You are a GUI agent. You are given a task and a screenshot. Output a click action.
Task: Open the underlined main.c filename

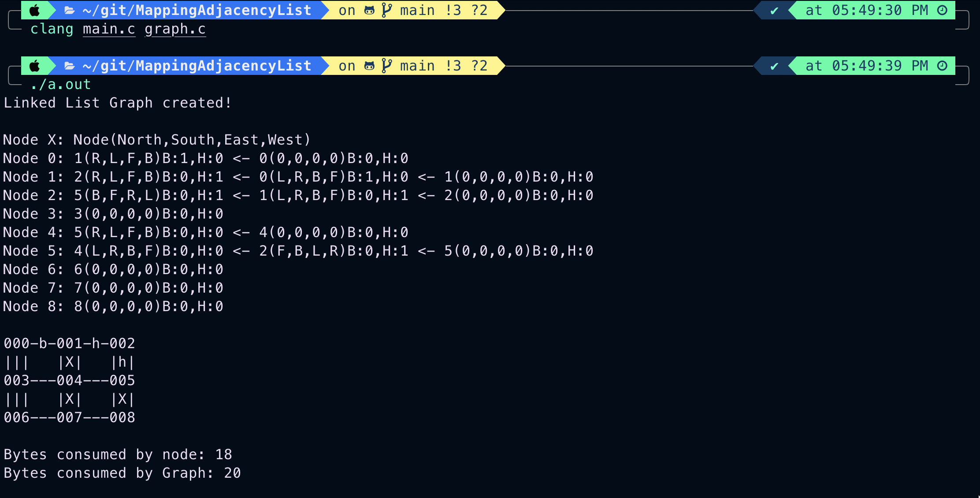coord(109,29)
